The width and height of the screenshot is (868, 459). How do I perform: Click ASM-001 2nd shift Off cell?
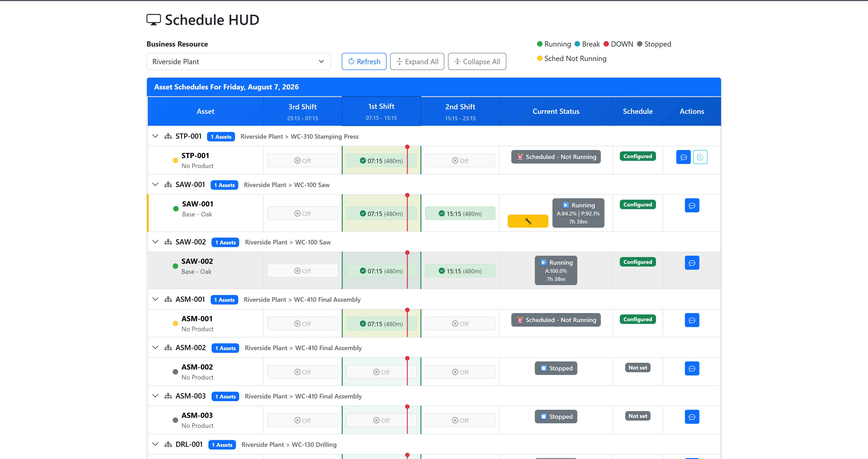coord(460,324)
